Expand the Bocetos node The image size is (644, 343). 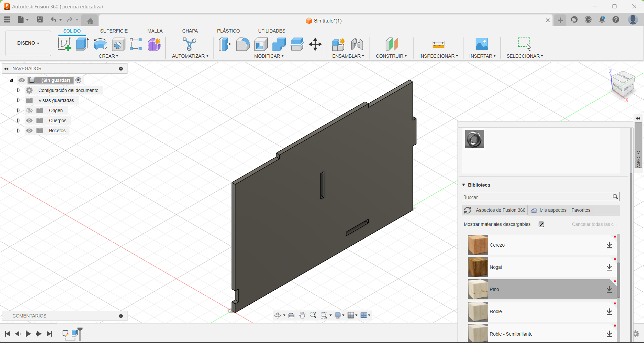19,131
